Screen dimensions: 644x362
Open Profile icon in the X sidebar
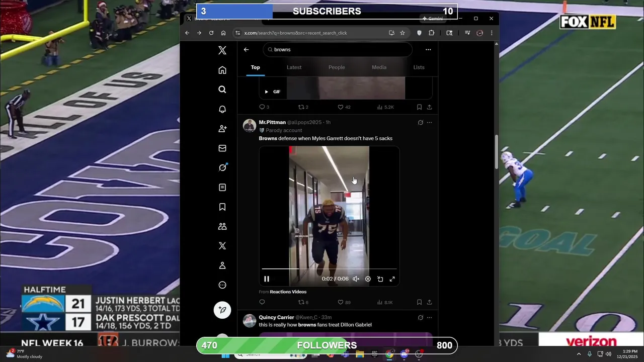point(222,265)
